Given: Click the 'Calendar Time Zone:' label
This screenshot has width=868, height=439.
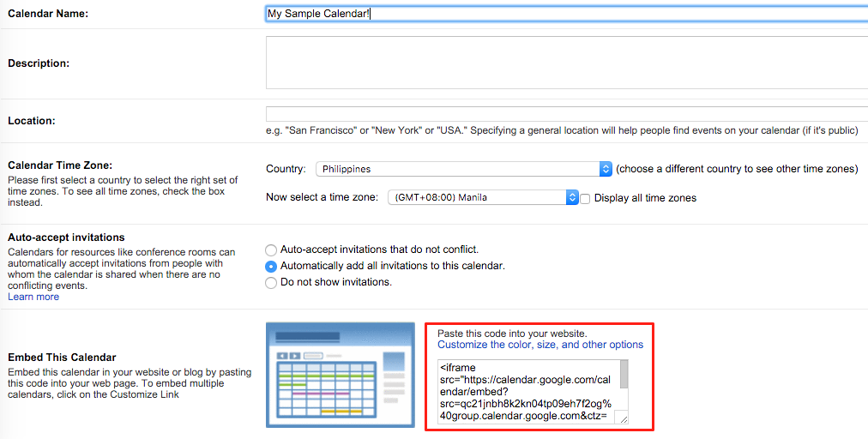Looking at the screenshot, I should click(60, 165).
